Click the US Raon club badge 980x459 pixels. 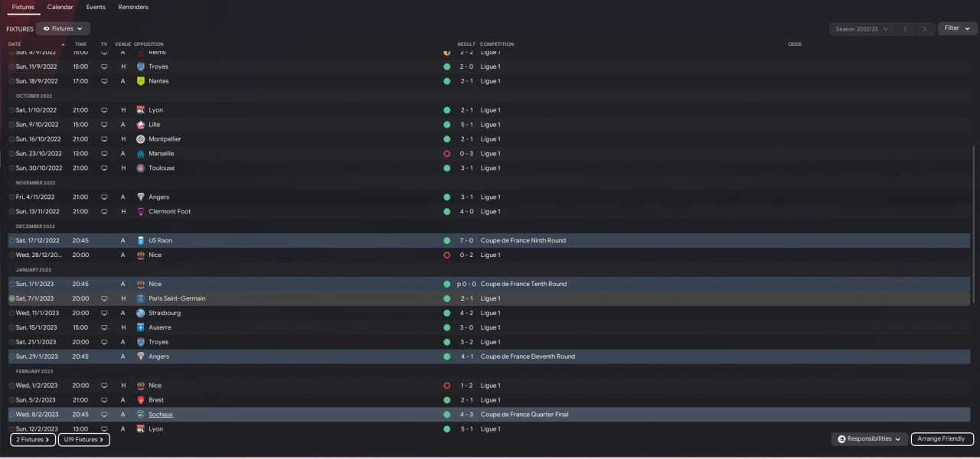click(x=141, y=240)
